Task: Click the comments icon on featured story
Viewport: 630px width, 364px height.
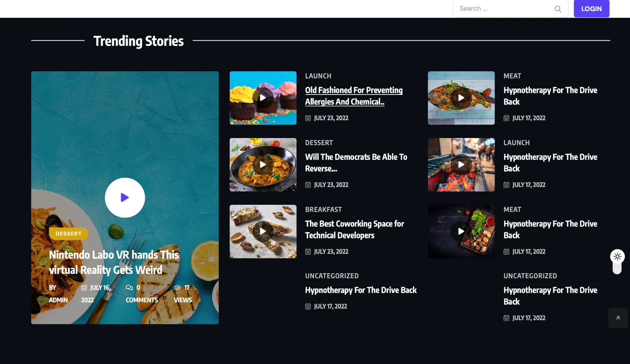Action: pos(129,288)
